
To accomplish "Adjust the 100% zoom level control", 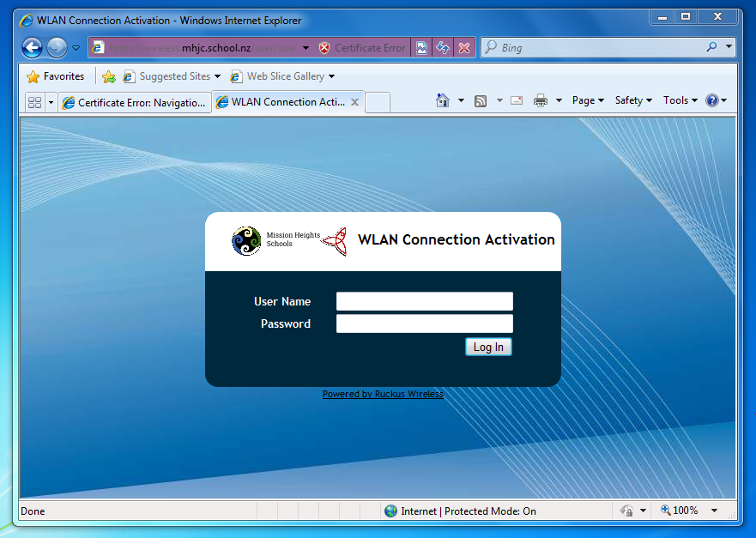I will [684, 511].
